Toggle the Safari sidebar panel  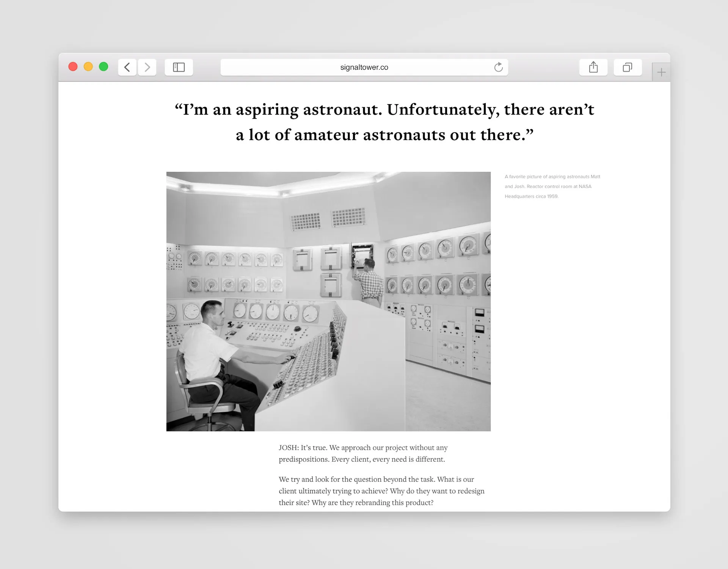click(x=179, y=67)
